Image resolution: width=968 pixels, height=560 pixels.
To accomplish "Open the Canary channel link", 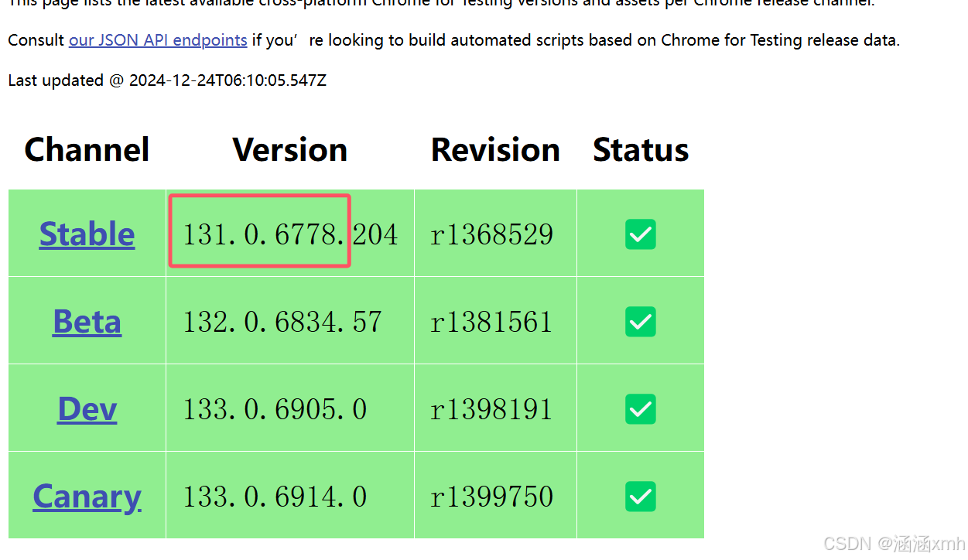I will (x=87, y=496).
